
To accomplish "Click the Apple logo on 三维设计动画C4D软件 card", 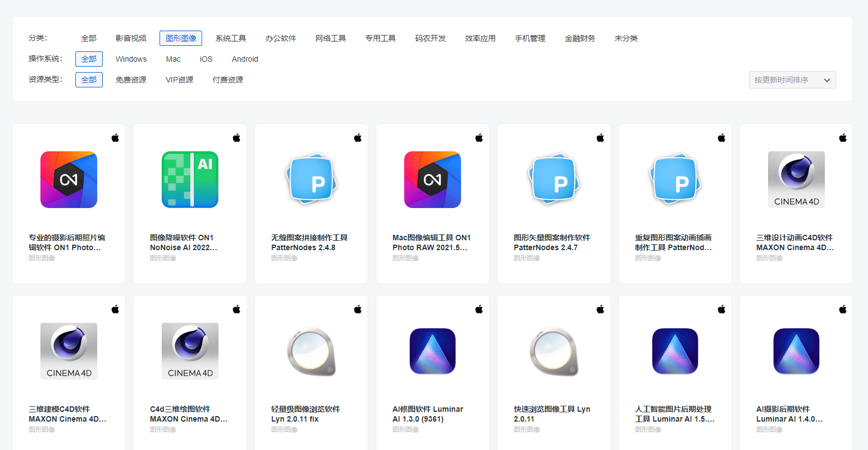I will (843, 138).
